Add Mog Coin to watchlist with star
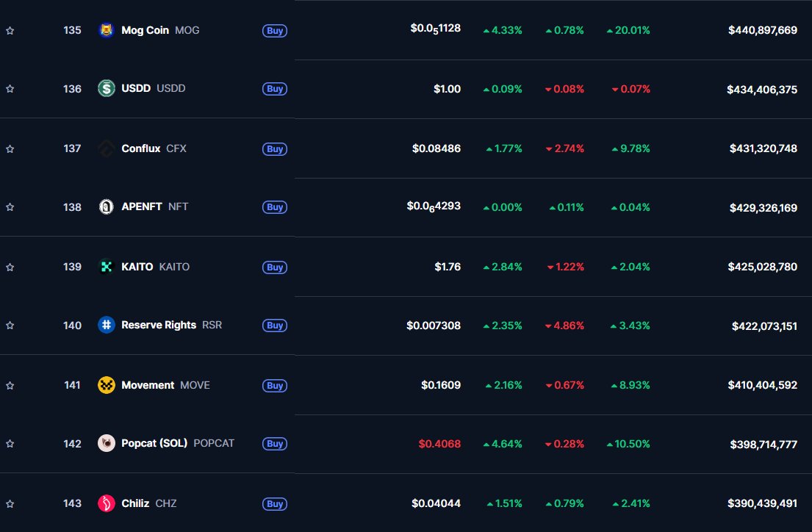 (x=10, y=31)
